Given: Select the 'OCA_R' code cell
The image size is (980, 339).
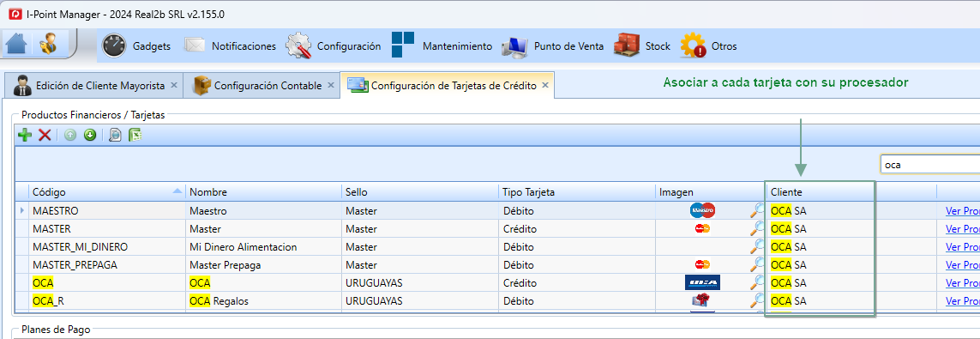Looking at the screenshot, I should pos(107,301).
